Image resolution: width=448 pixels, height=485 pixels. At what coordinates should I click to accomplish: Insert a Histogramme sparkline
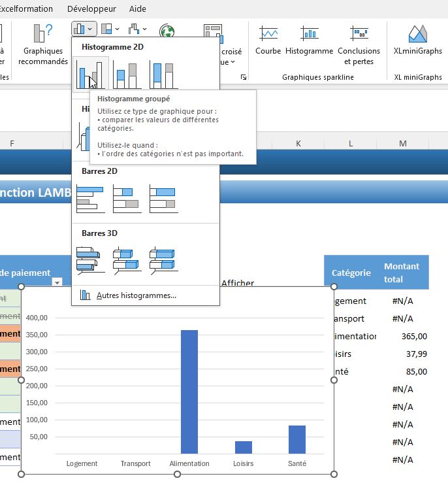coord(310,41)
